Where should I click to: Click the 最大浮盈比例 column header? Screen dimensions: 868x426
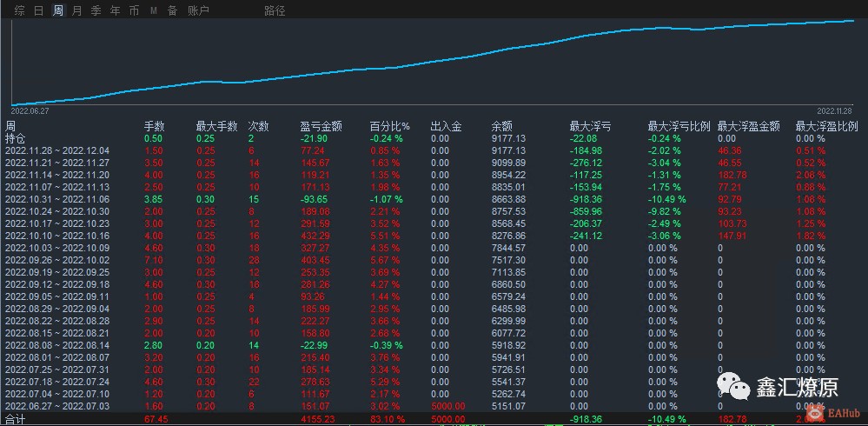coord(826,126)
